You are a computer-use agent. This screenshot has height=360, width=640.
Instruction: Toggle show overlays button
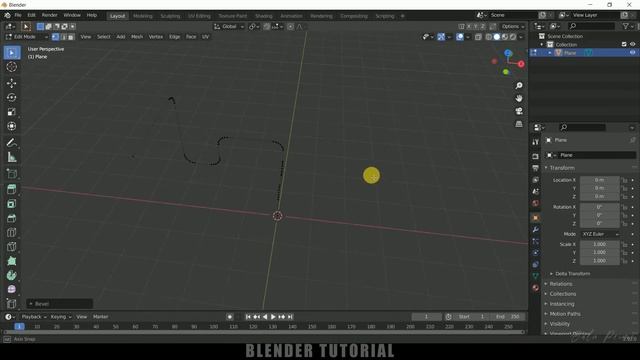coord(460,37)
